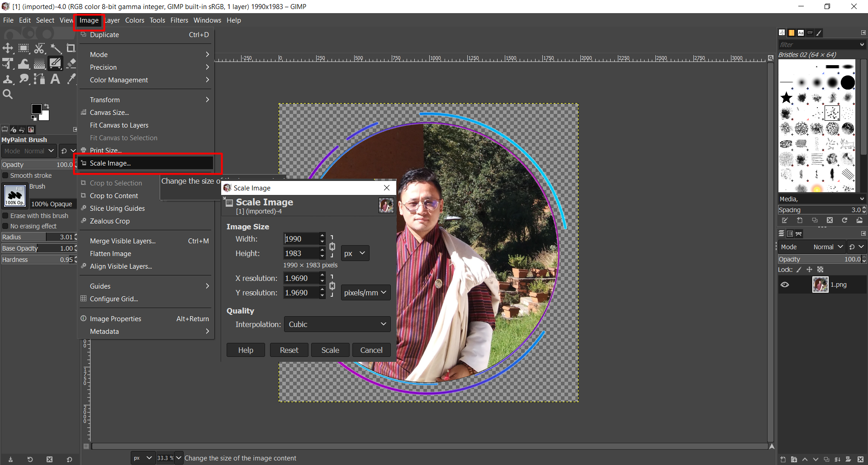Open the Cubic interpolation dropdown
The width and height of the screenshot is (868, 465).
coord(337,324)
